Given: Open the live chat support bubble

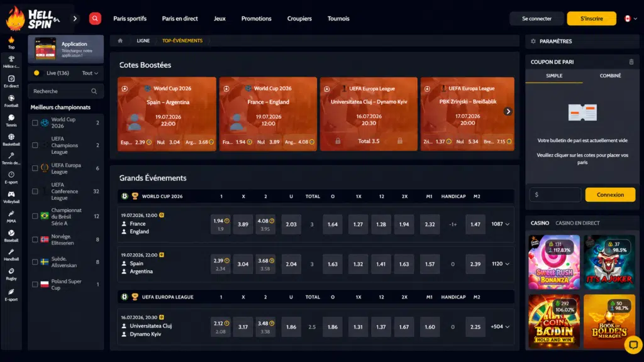Looking at the screenshot, I should point(633,345).
